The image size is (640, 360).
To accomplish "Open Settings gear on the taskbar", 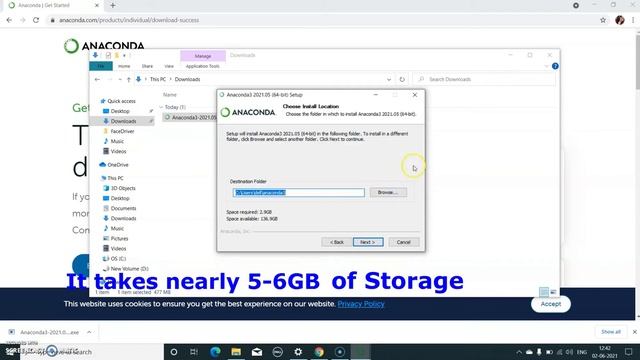I will point(298,352).
